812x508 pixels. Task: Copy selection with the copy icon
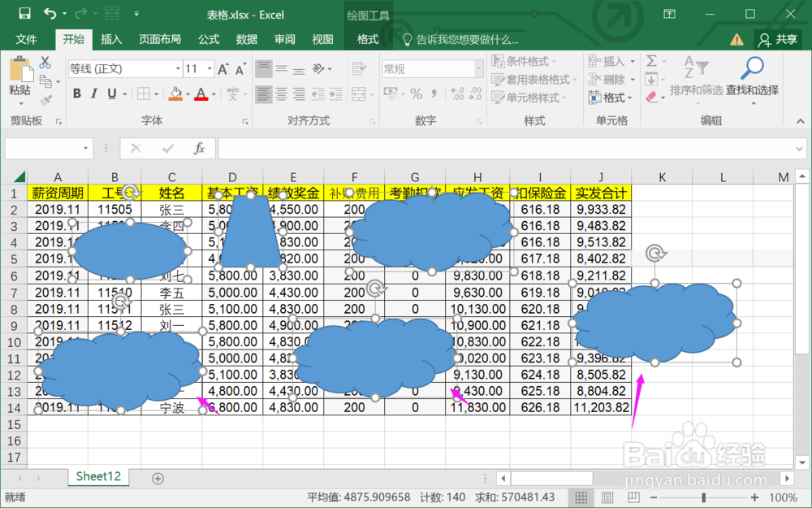[x=45, y=80]
